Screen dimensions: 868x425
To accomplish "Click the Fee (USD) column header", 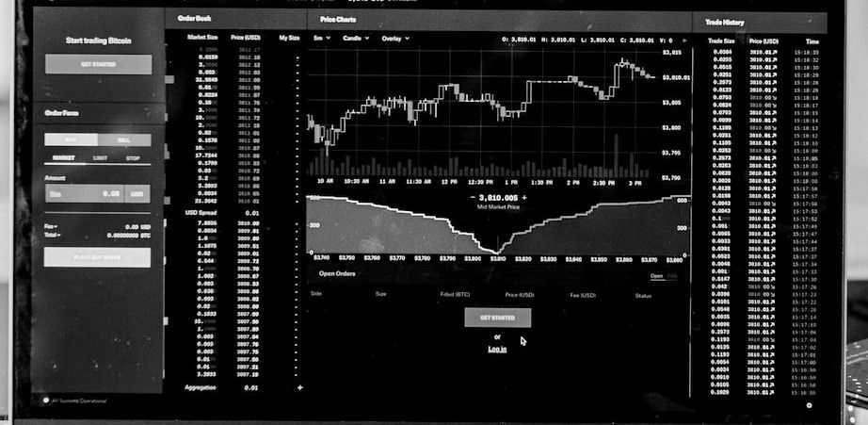I will pyautogui.click(x=583, y=295).
